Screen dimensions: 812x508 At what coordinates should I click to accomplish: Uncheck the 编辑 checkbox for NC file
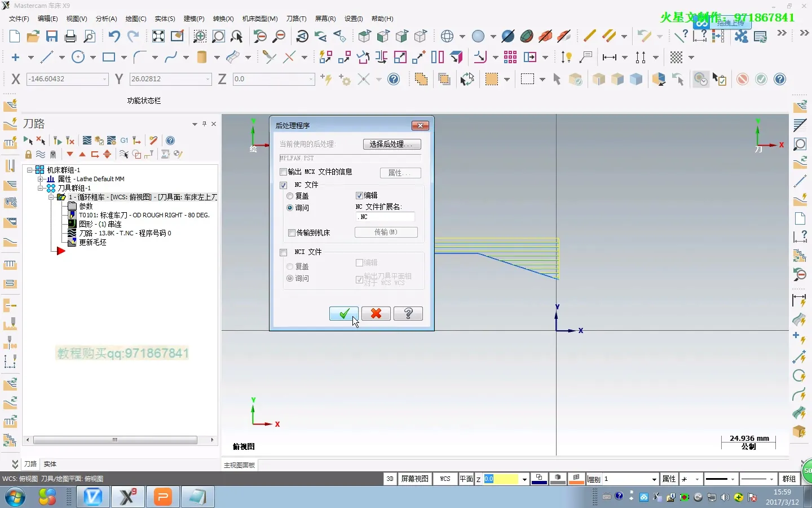359,195
